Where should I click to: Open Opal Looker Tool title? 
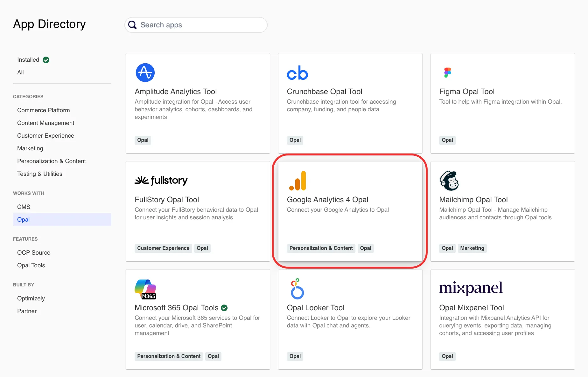pos(316,308)
